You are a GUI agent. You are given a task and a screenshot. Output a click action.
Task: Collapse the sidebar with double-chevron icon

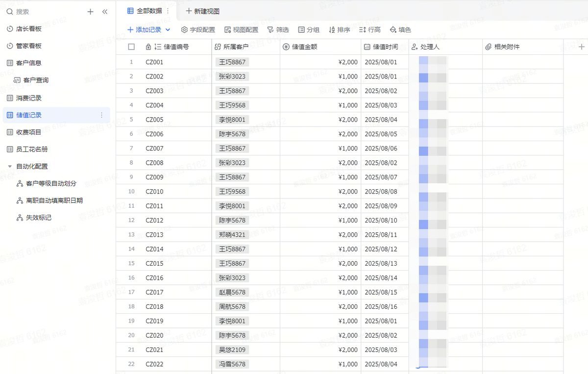(x=104, y=12)
